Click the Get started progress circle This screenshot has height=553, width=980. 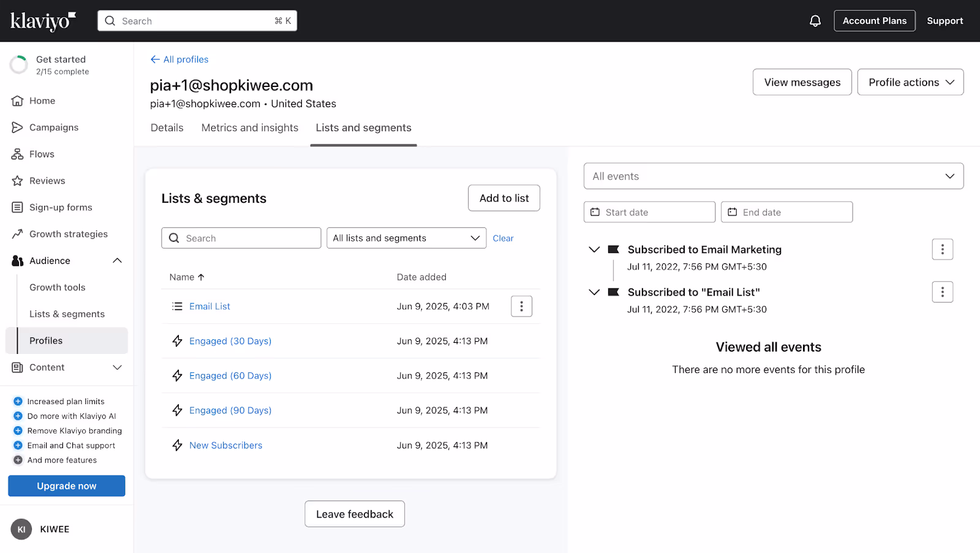point(19,64)
